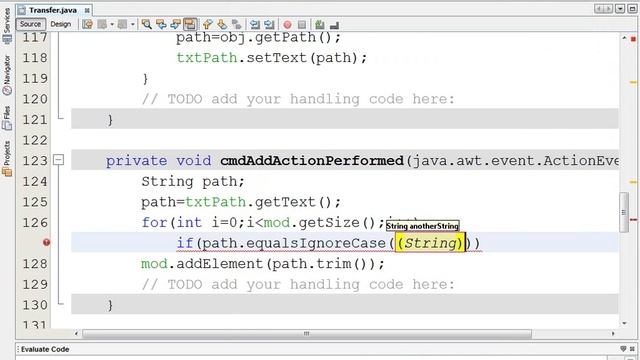This screenshot has height=360, width=640.
Task: Click 'equalsIgnoreCase' on line 127
Action: (x=316, y=243)
